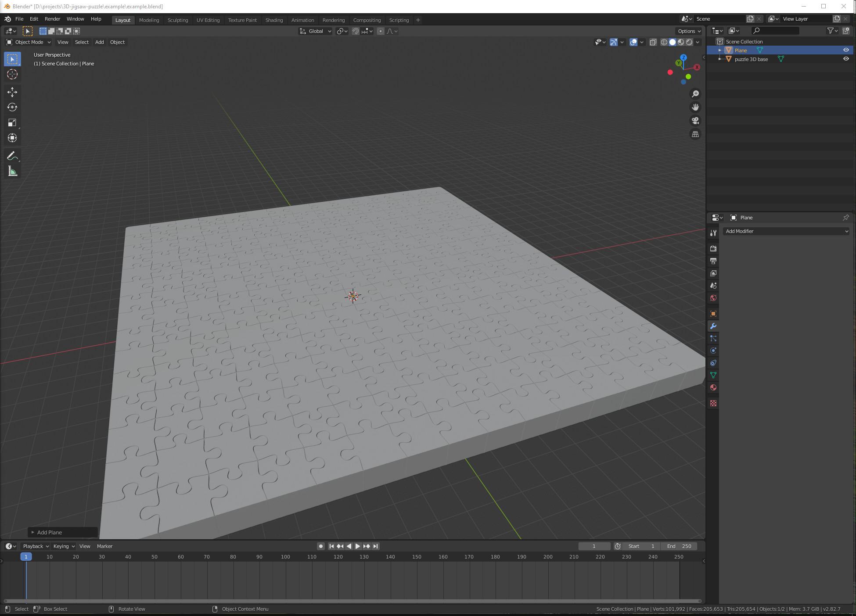Enable Solid shading mode
856x616 pixels.
673,42
